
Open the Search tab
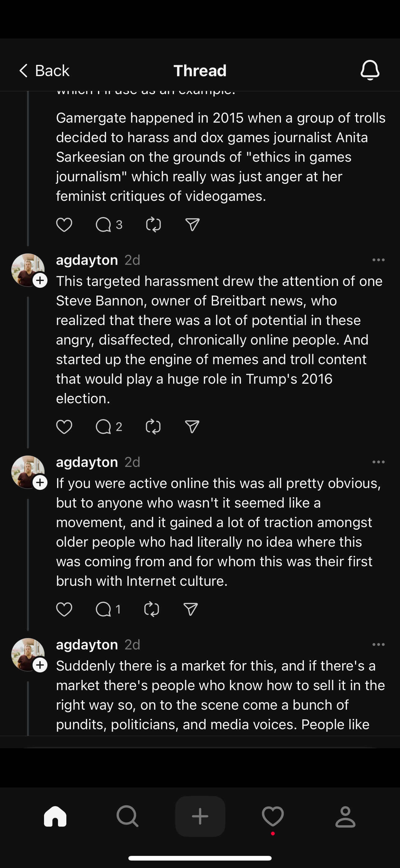pyautogui.click(x=127, y=816)
